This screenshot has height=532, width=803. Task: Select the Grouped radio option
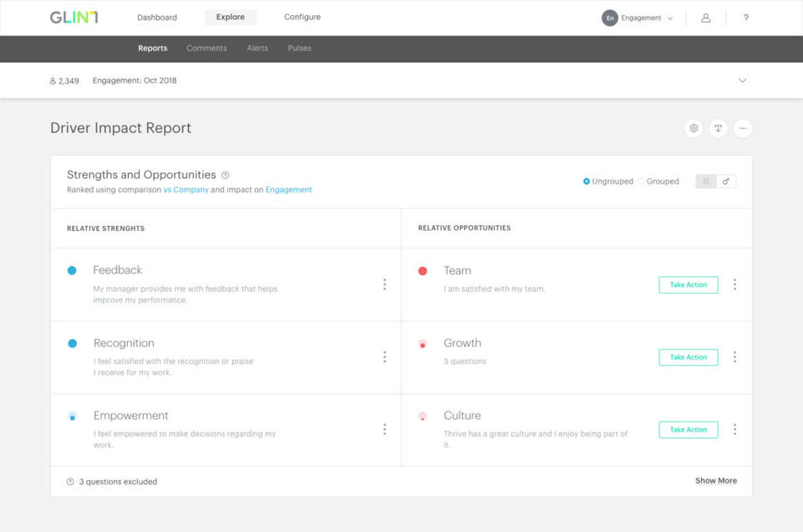[x=642, y=182]
